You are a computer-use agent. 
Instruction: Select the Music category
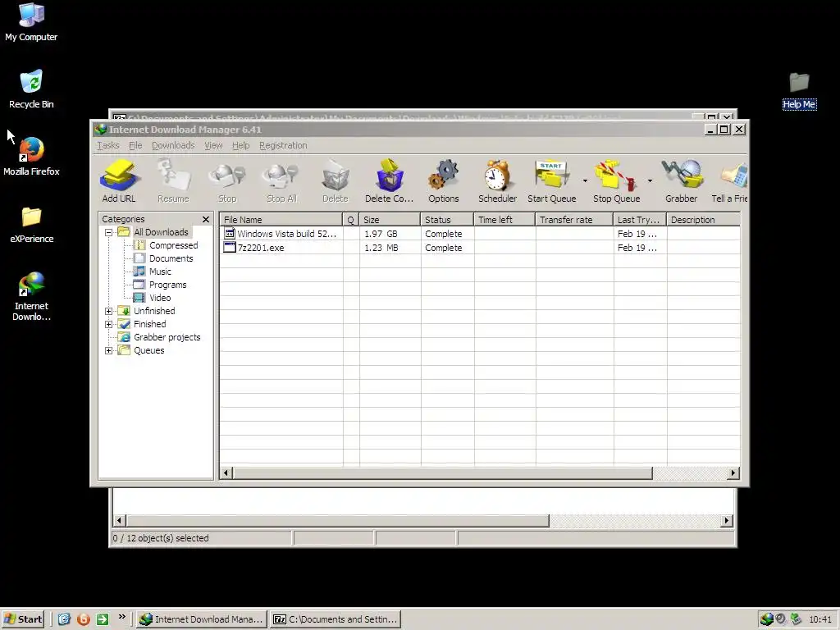[160, 272]
